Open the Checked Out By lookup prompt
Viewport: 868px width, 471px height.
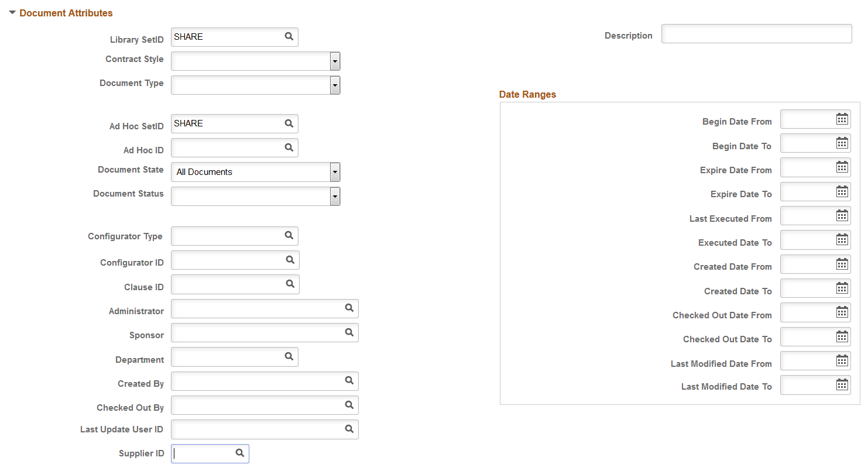349,405
